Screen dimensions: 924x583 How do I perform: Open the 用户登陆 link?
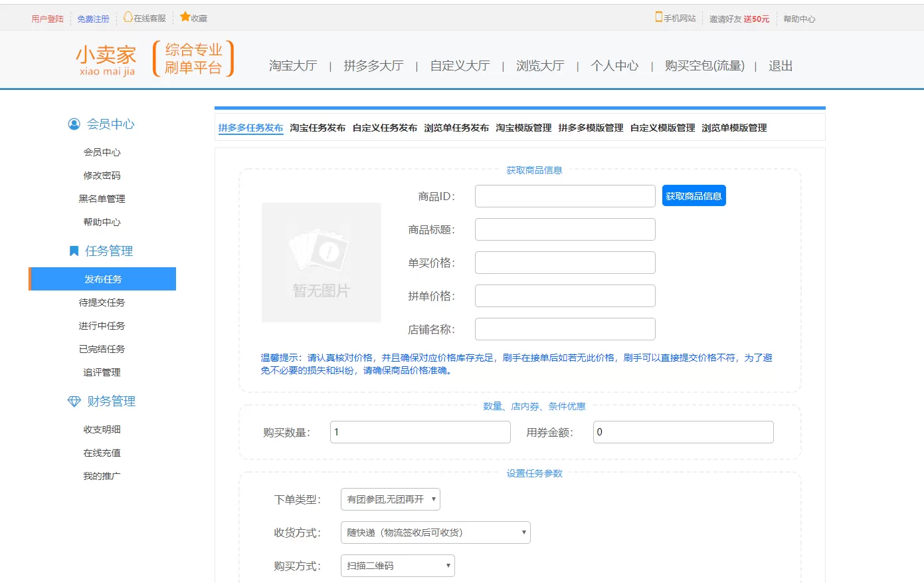(47, 19)
